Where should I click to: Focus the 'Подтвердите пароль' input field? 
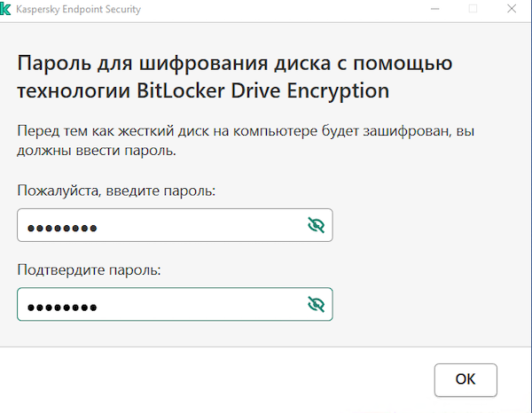(x=160, y=305)
